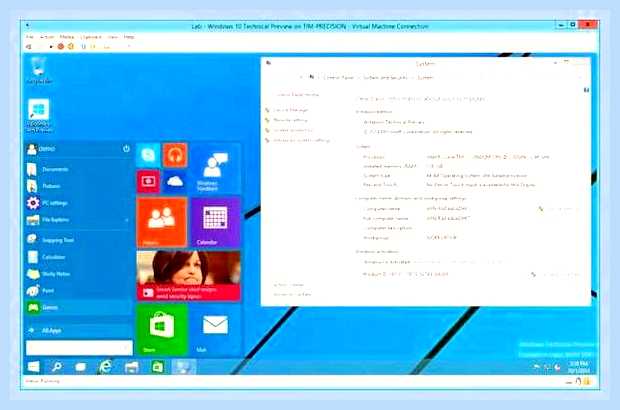Click the help icon in System window
Viewport: 620px width, 410px height.
(x=586, y=90)
